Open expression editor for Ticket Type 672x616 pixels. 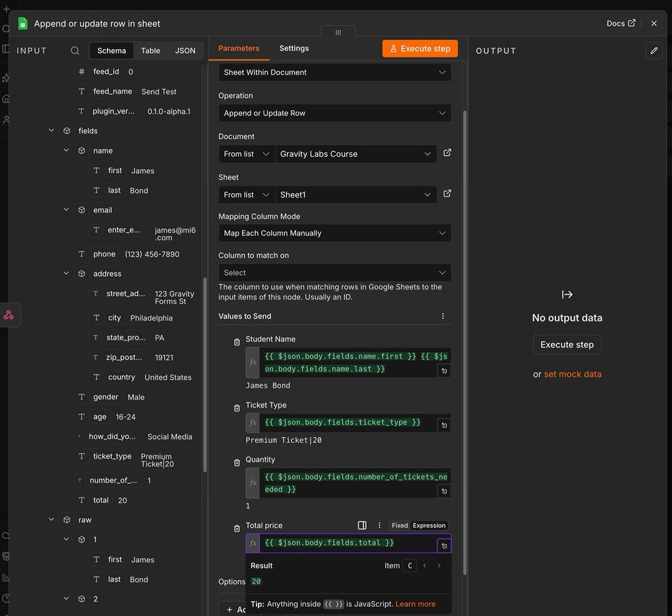[x=444, y=425]
